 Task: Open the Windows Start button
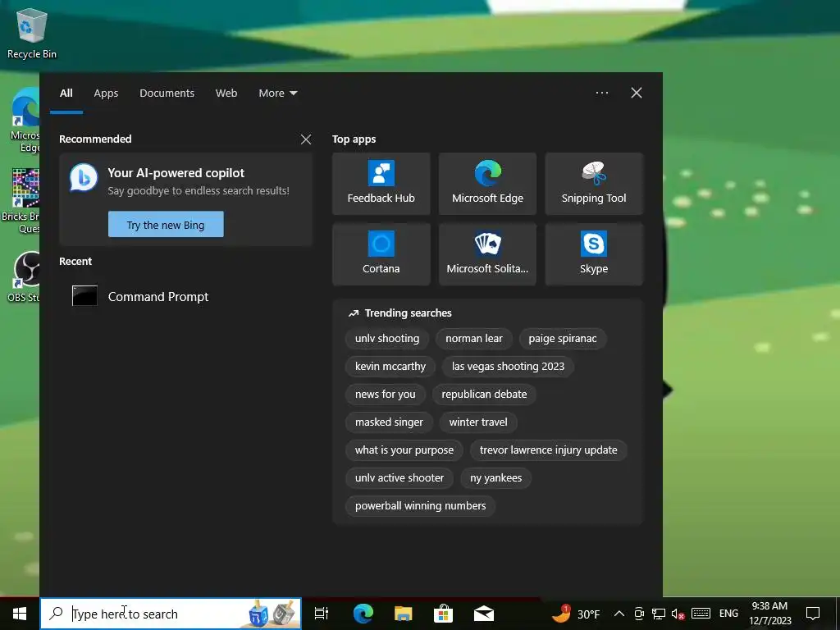coord(20,614)
